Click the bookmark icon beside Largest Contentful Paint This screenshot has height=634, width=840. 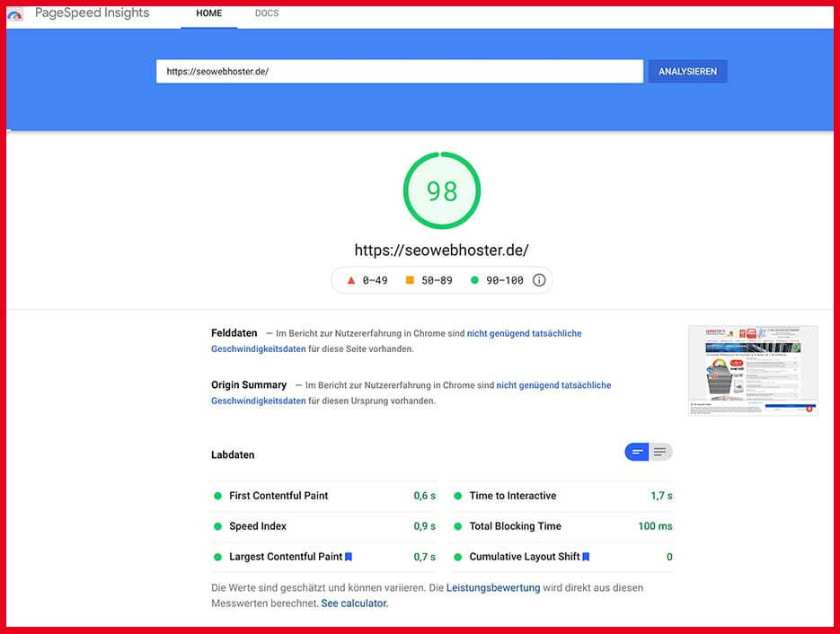coord(349,556)
